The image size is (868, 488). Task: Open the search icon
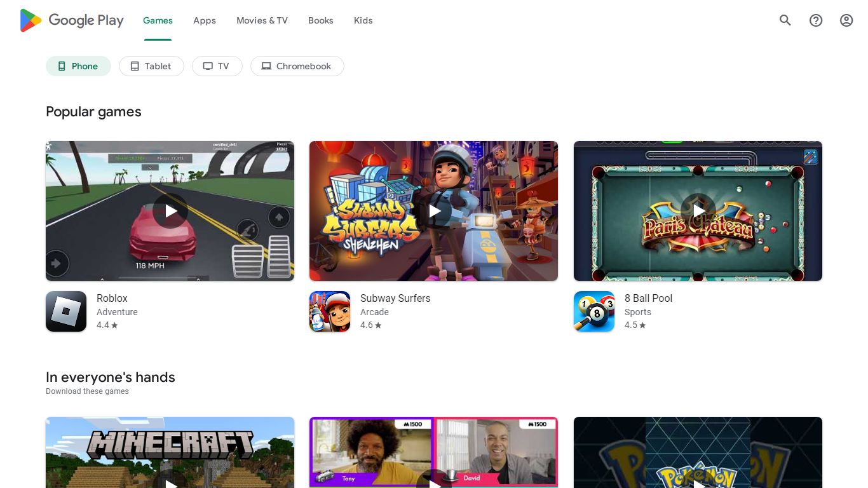click(785, 20)
